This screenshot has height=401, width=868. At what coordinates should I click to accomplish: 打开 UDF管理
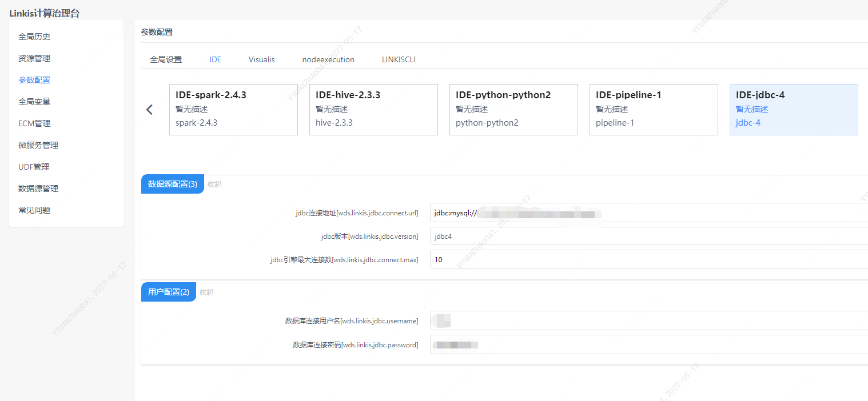(34, 166)
